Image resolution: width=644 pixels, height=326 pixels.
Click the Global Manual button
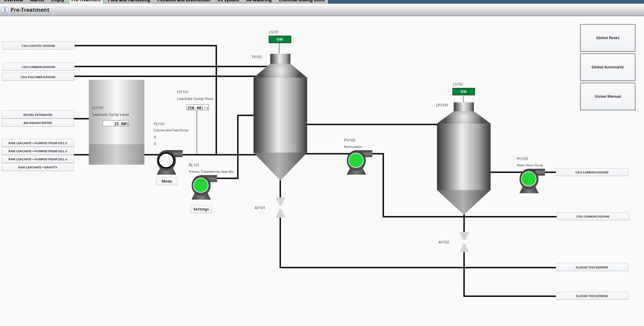[x=608, y=96]
